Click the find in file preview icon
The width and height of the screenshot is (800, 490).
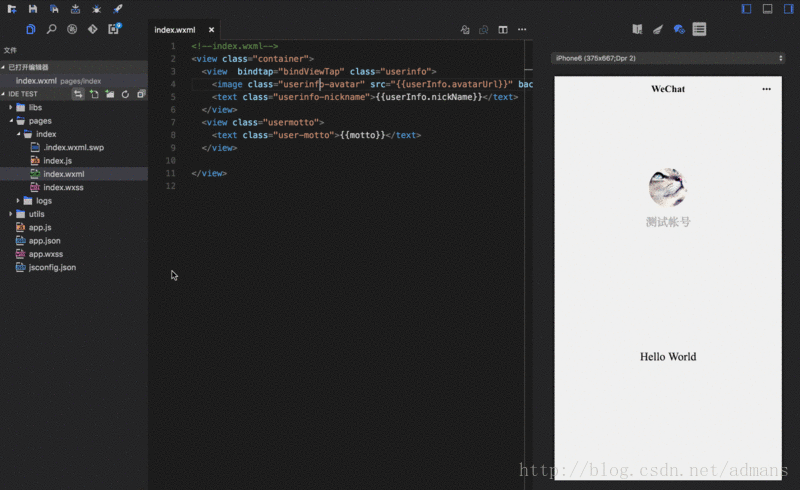point(484,30)
